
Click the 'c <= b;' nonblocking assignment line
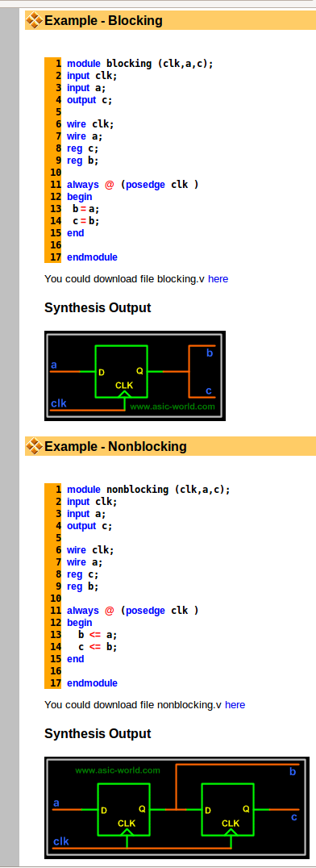(x=98, y=647)
